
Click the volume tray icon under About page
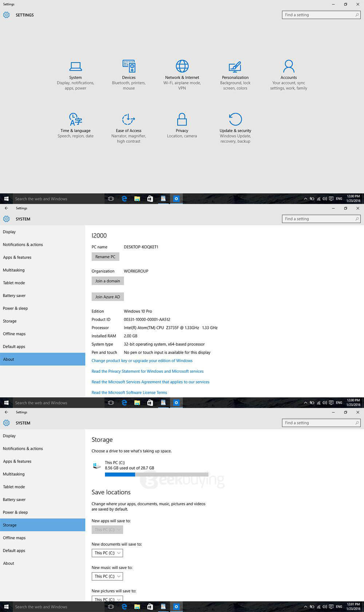325,403
